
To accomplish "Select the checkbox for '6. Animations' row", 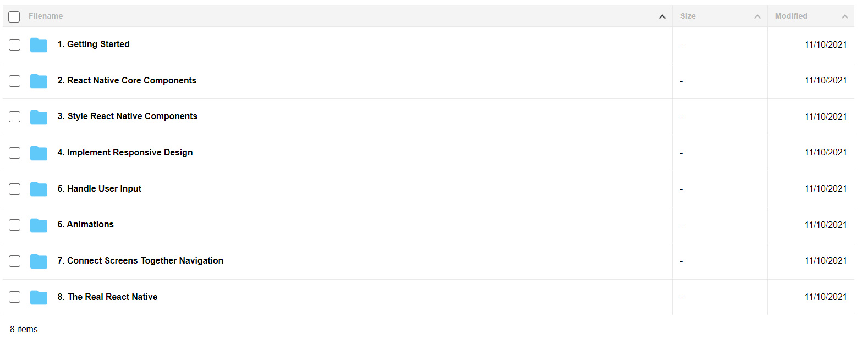I will (x=15, y=225).
